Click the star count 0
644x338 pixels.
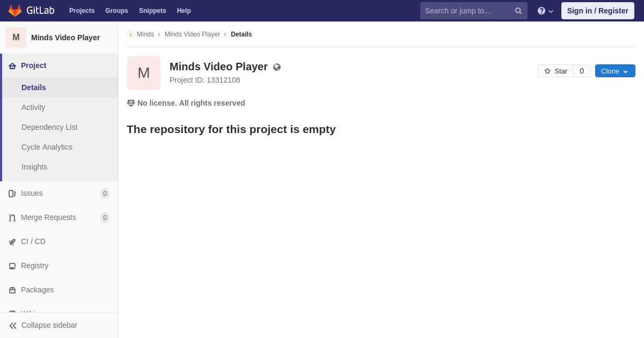[x=582, y=71]
